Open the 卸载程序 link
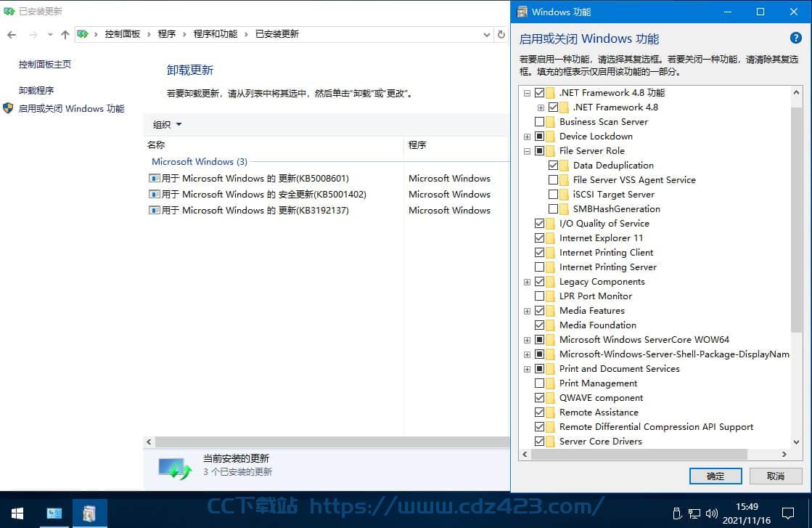 (36, 90)
